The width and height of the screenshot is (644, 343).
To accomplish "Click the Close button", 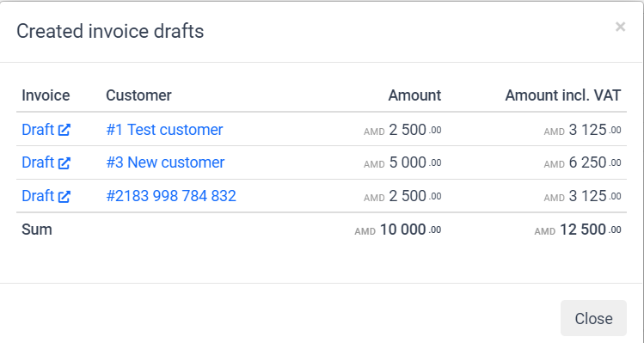I will (x=593, y=318).
